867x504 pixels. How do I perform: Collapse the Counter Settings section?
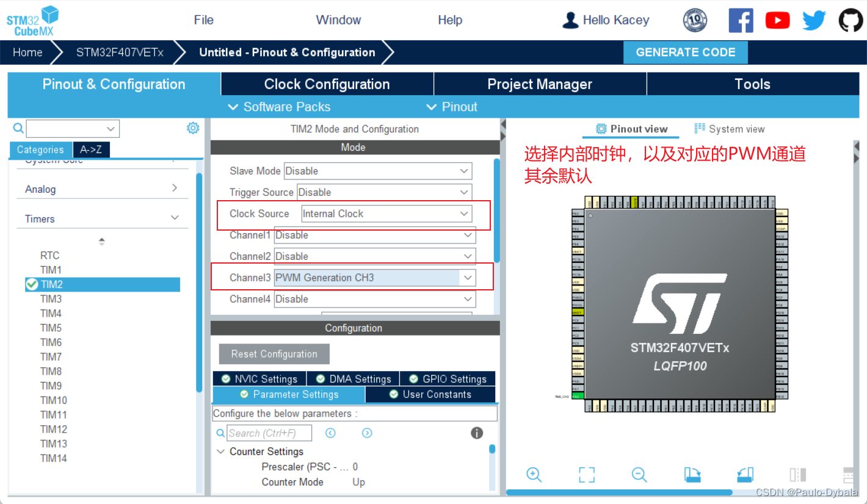(221, 451)
